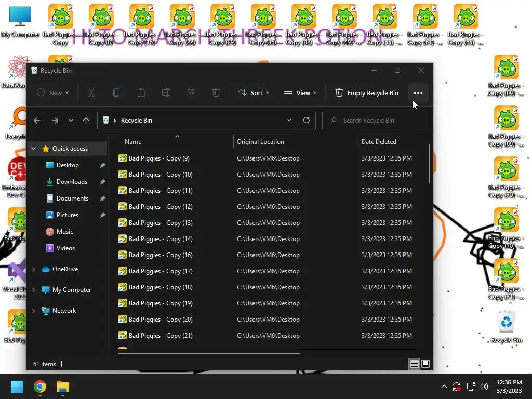Image resolution: width=532 pixels, height=399 pixels.
Task: Go up one level with up arrow
Action: click(86, 121)
